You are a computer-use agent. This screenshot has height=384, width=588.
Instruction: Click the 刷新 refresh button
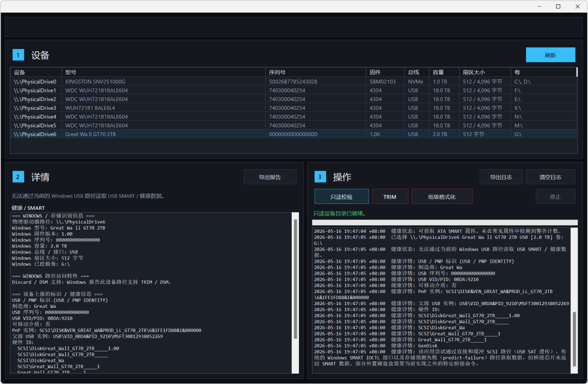coord(550,55)
